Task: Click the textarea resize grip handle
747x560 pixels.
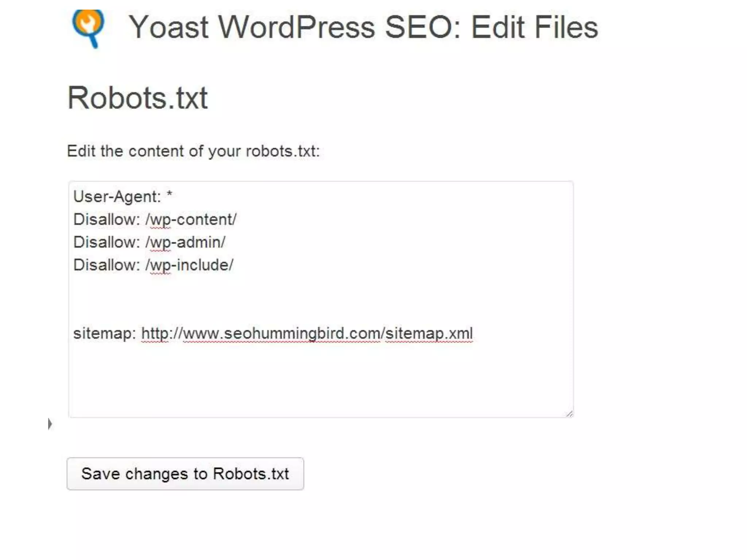Action: pos(569,413)
